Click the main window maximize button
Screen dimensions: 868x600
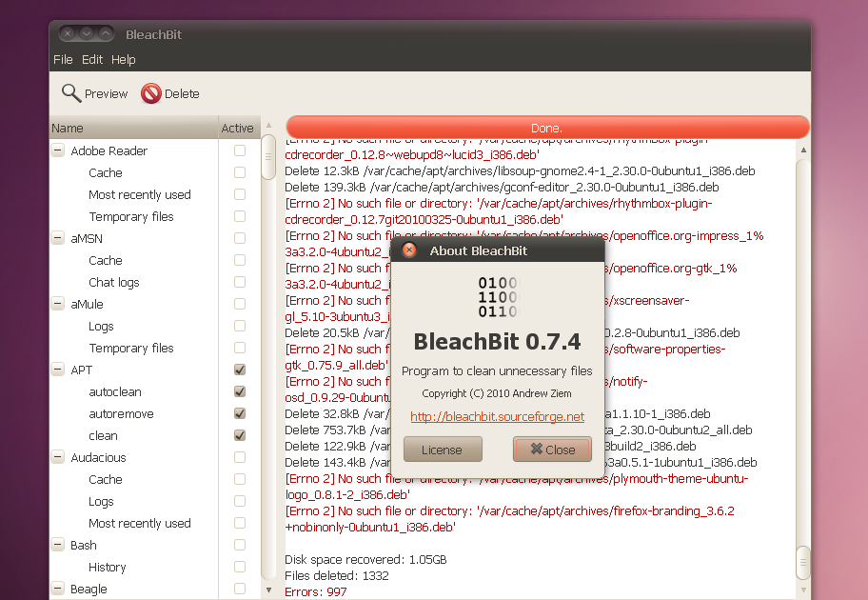pos(106,33)
